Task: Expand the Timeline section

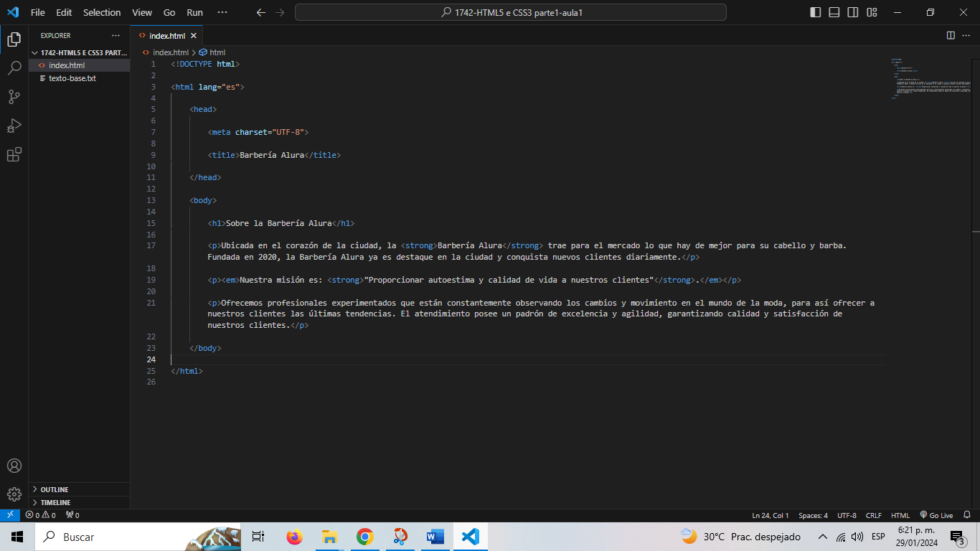Action: tap(79, 502)
